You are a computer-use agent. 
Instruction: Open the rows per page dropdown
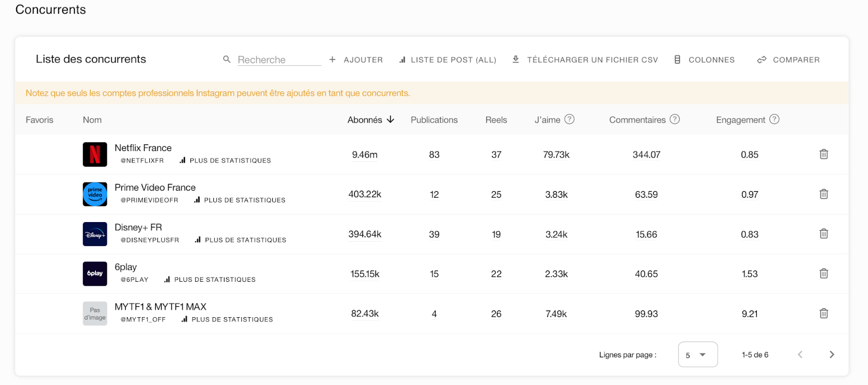(698, 355)
